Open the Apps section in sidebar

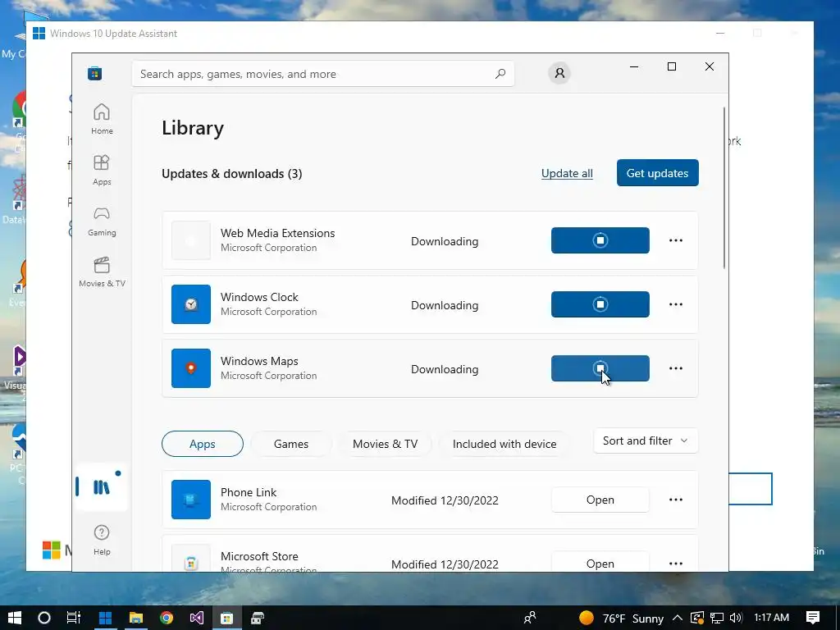pyautogui.click(x=102, y=170)
